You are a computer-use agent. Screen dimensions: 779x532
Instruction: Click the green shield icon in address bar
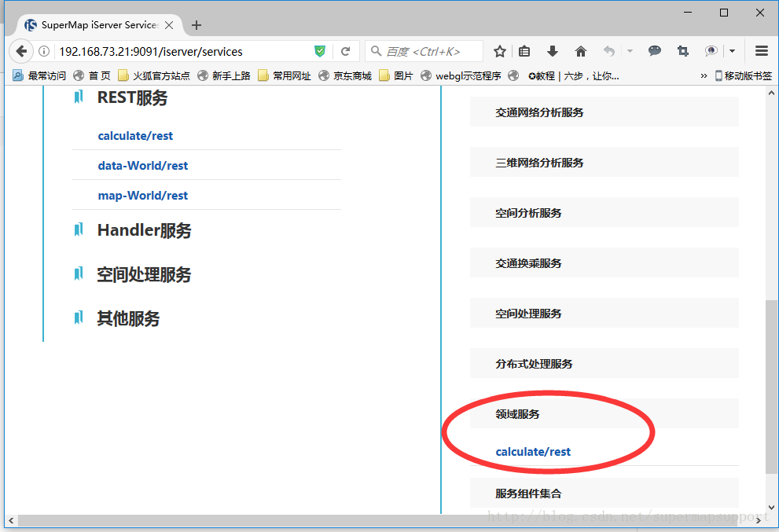[320, 51]
